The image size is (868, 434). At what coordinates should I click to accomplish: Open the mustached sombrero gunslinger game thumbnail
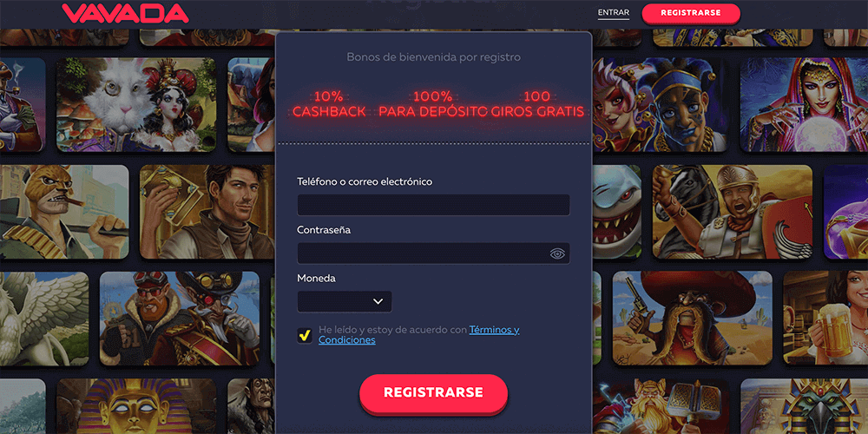click(693, 319)
